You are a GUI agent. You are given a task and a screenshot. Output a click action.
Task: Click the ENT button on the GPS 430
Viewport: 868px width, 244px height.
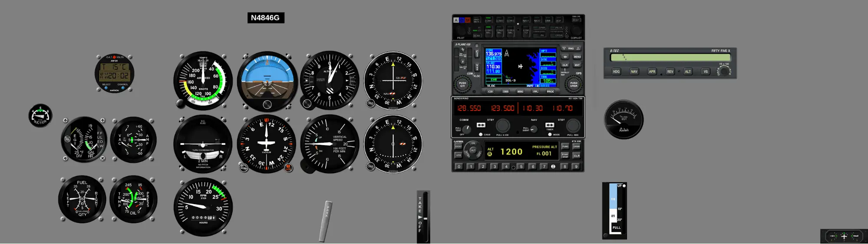click(577, 65)
